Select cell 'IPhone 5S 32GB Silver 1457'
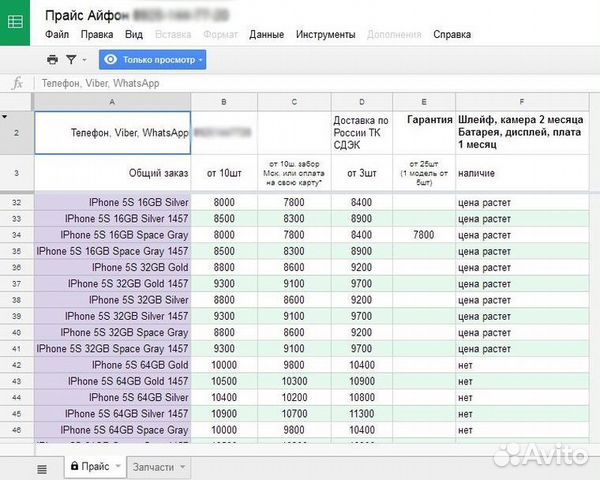This screenshot has width=600, height=480. (x=112, y=316)
